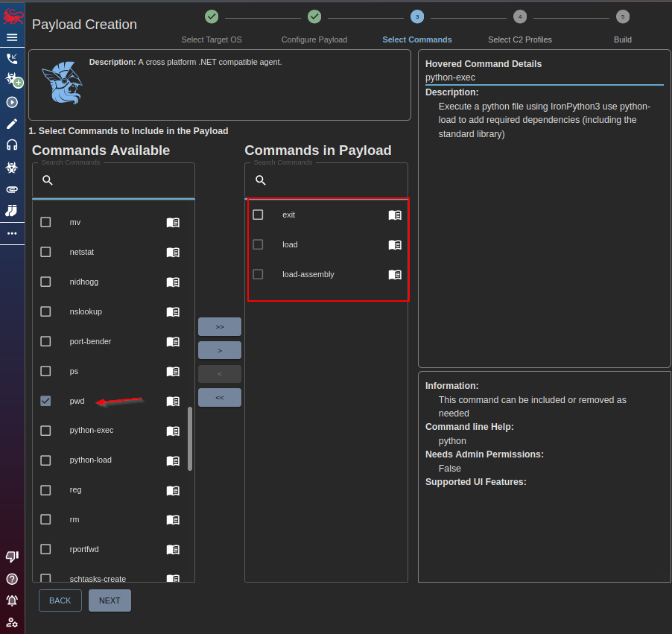Open documentation book icon for python-exec
The height and width of the screenshot is (634, 672).
173,431
